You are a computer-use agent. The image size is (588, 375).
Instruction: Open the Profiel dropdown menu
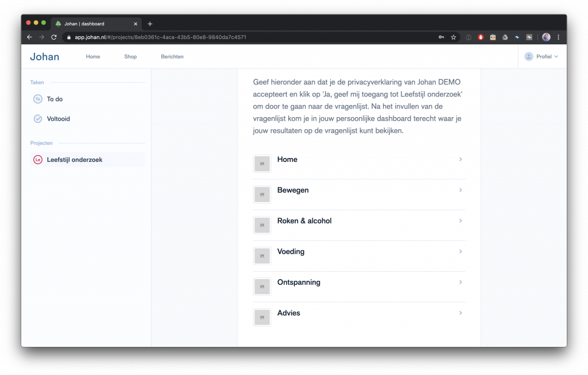541,57
